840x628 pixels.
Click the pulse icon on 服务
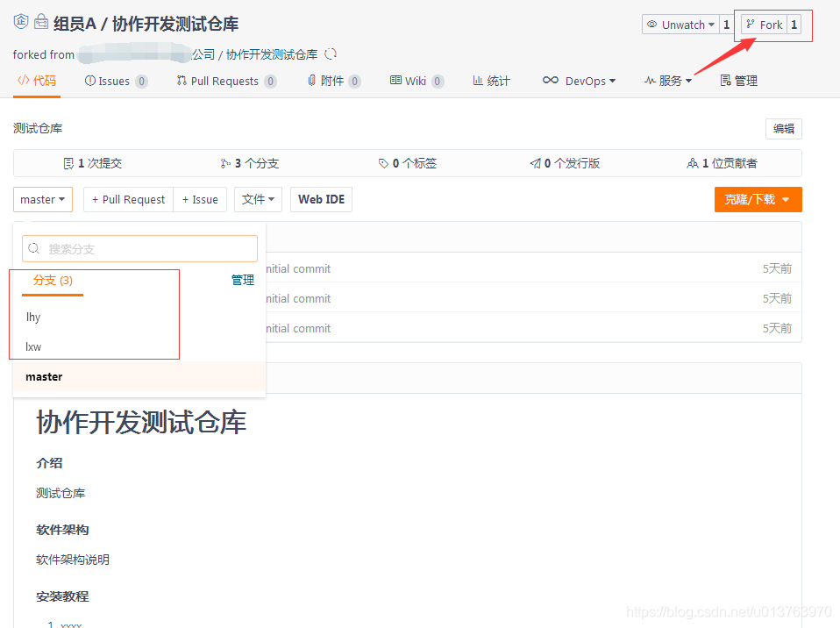(x=650, y=81)
